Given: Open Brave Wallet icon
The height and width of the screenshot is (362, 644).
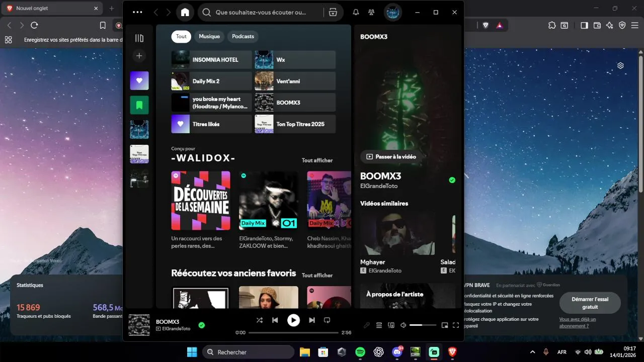Looking at the screenshot, I should tap(597, 25).
